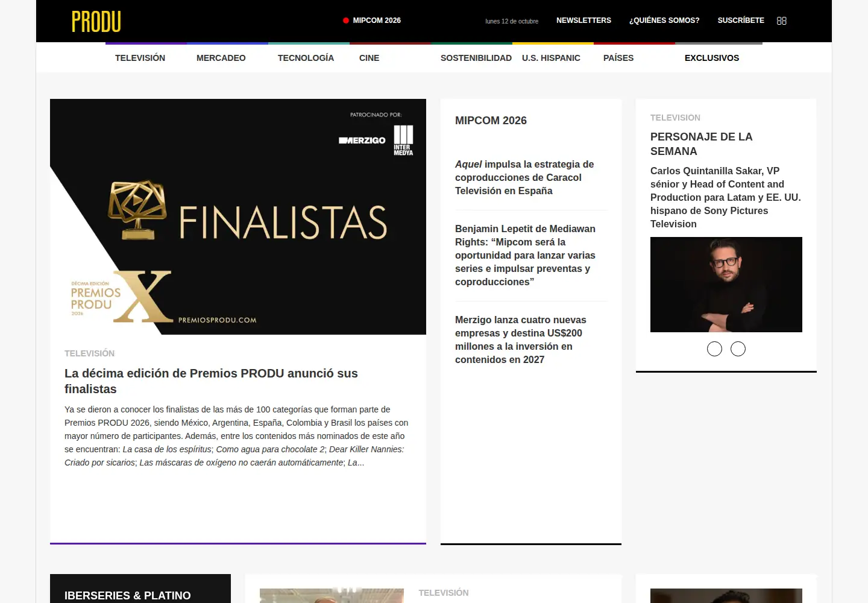The height and width of the screenshot is (603, 868).
Task: Click TELEVISIÓN category label under Finalistas banner
Action: point(89,353)
